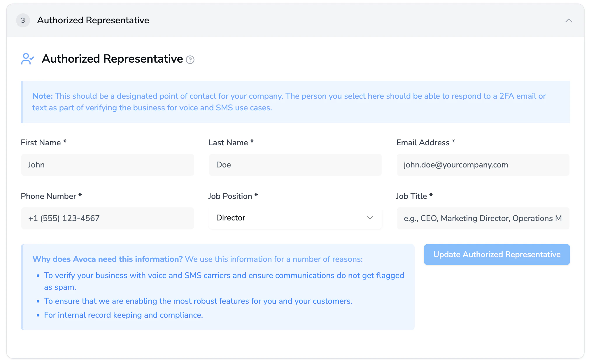Screen dimensions: 589x364
Task: Click the Authorized Representative accordion header title
Action: pos(93,20)
